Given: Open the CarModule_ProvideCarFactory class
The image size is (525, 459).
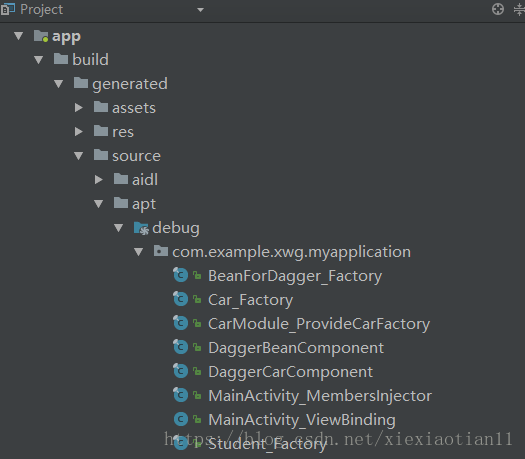Looking at the screenshot, I should [x=319, y=324].
